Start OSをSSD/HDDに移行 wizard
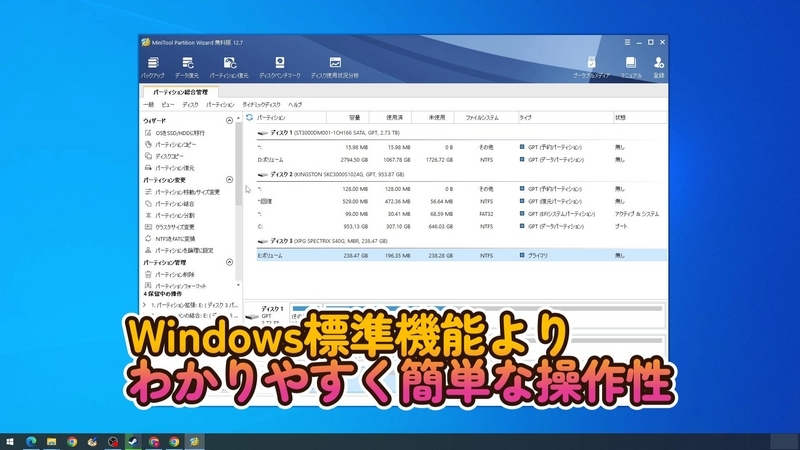Image resolution: width=800 pixels, height=450 pixels. point(174,133)
